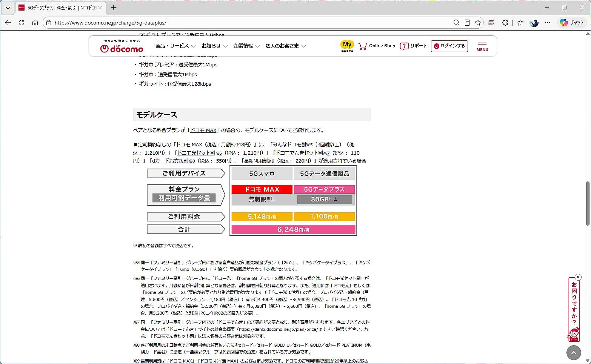Go back using the browser back arrow
The width and height of the screenshot is (591, 364).
click(x=8, y=23)
